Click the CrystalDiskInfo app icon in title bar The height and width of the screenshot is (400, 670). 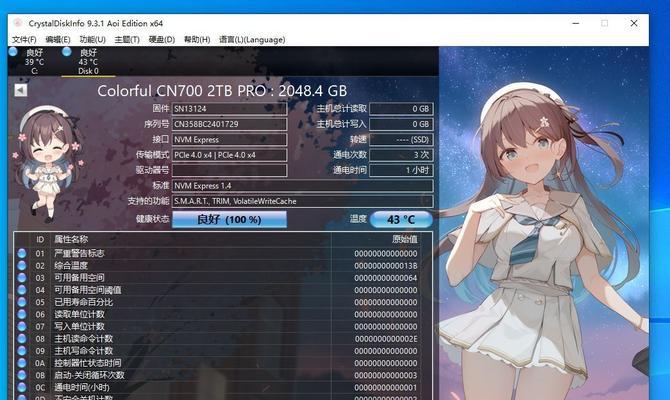coord(18,23)
